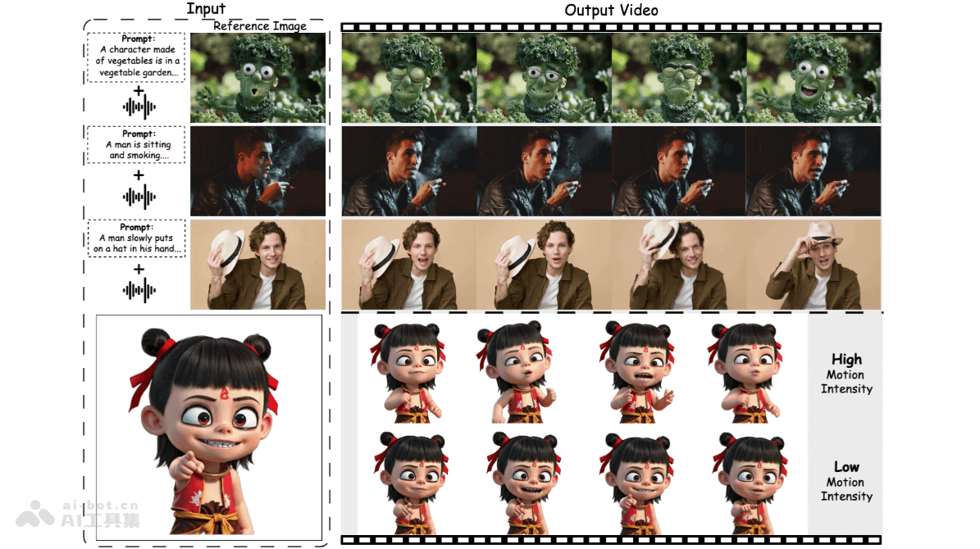The image size is (980, 549).
Task: Toggle the Low Motion Intensity option
Action: (x=847, y=482)
